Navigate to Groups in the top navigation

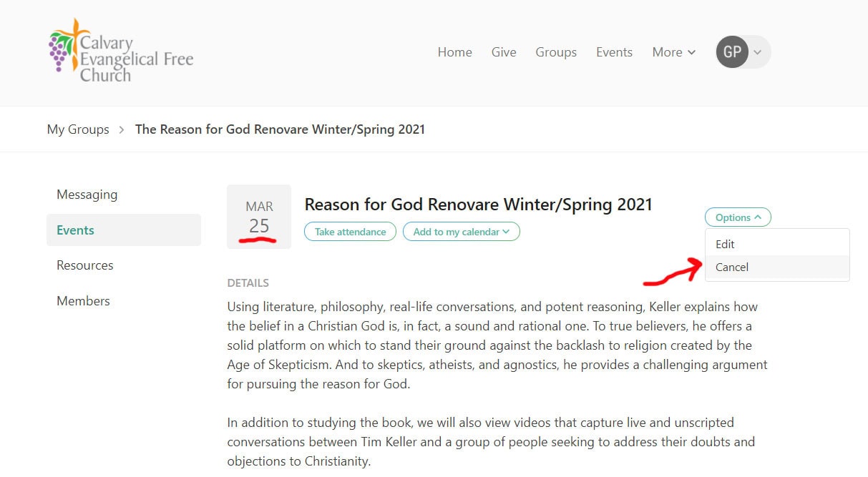[x=556, y=52]
